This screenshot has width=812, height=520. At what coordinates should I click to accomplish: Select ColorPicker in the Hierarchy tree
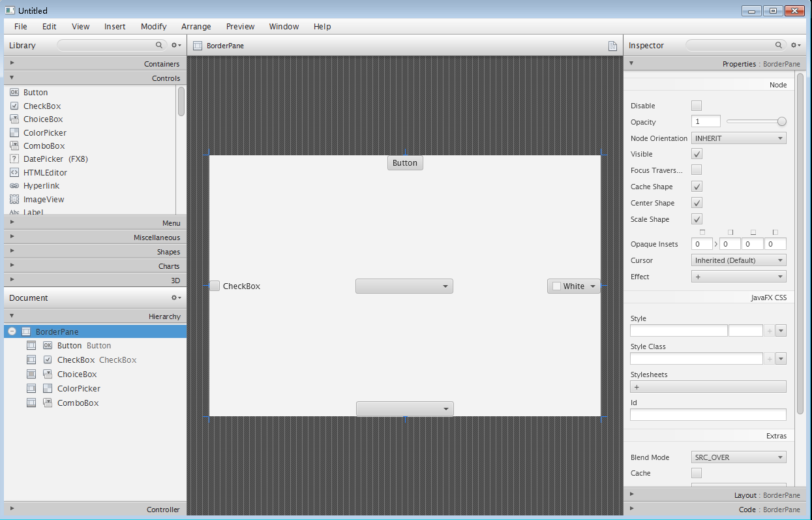click(x=78, y=389)
